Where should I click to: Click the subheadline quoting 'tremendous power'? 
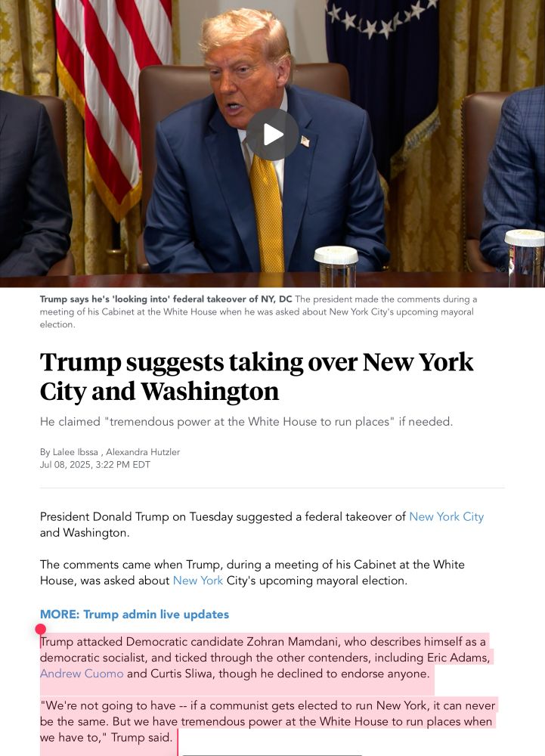[x=246, y=421]
